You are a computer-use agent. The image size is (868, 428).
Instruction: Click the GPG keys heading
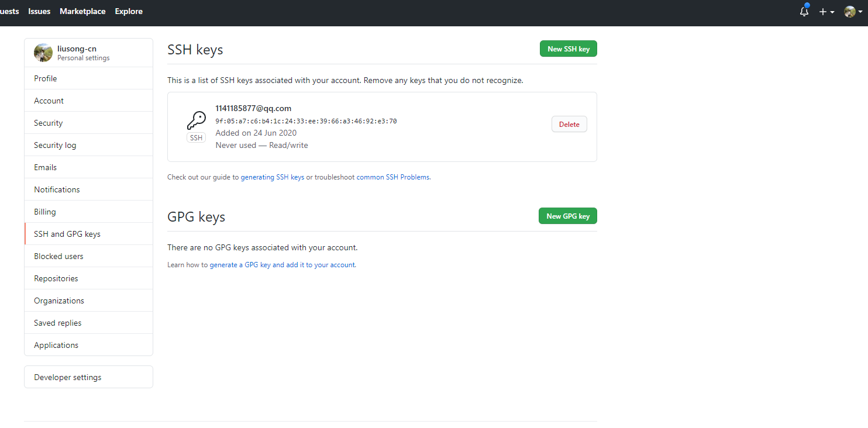[x=196, y=217]
